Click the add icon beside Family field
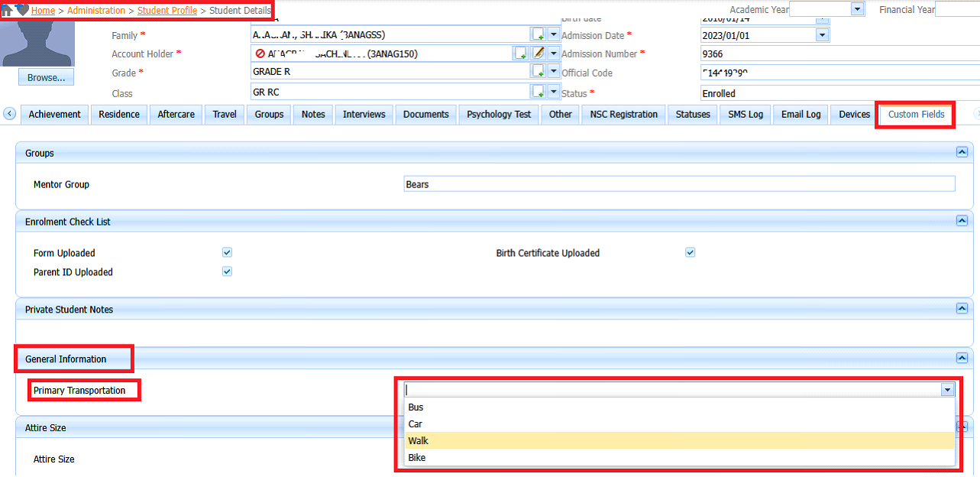Viewport: 980px width, 477px height. 539,34
